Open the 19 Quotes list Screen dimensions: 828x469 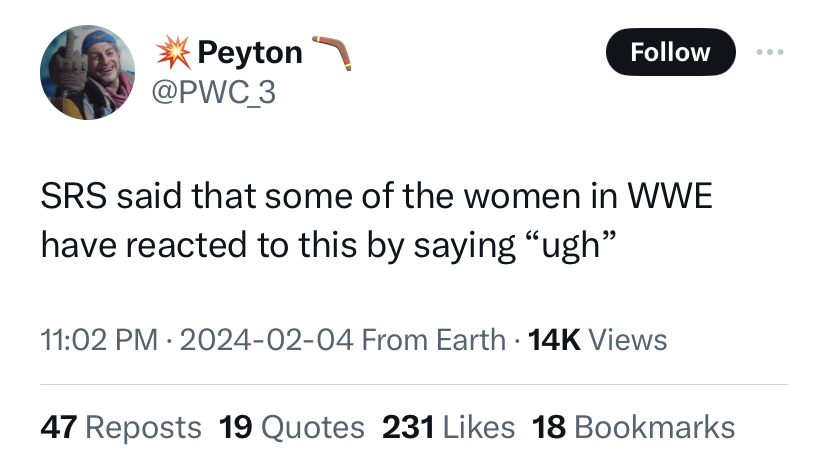(x=291, y=427)
